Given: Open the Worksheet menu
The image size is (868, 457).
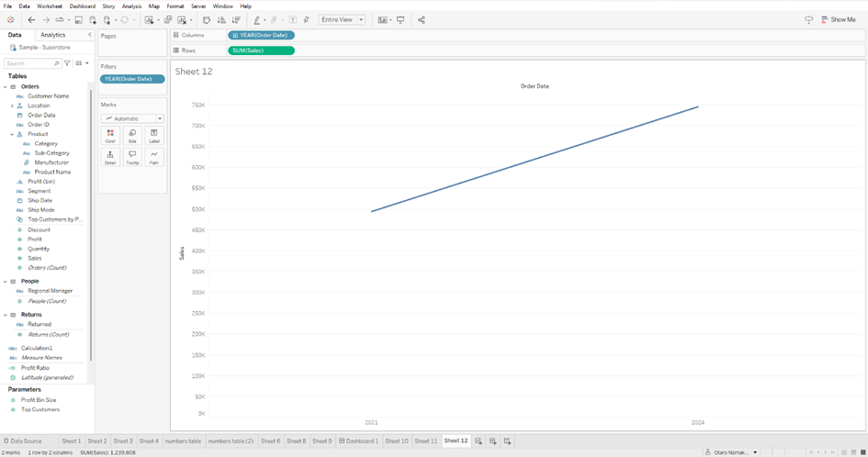Looking at the screenshot, I should 50,6.
